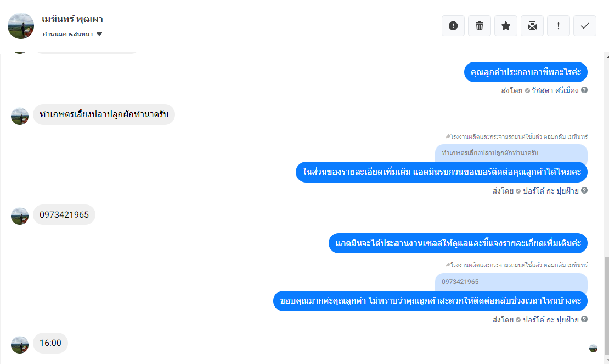Click help icon beside first ปอร์โต้ กะ ปุยฝ้าย
The width and height of the screenshot is (609, 364).
[584, 190]
